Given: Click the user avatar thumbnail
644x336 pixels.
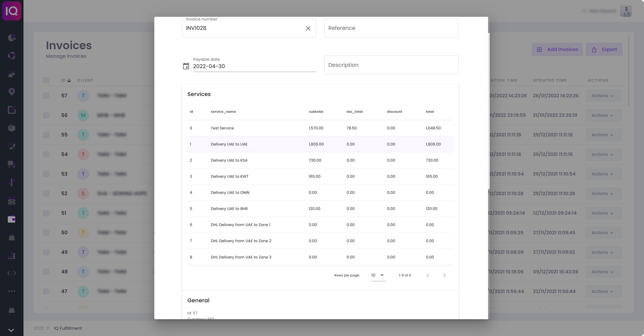Looking at the screenshot, I should pyautogui.click(x=626, y=11).
